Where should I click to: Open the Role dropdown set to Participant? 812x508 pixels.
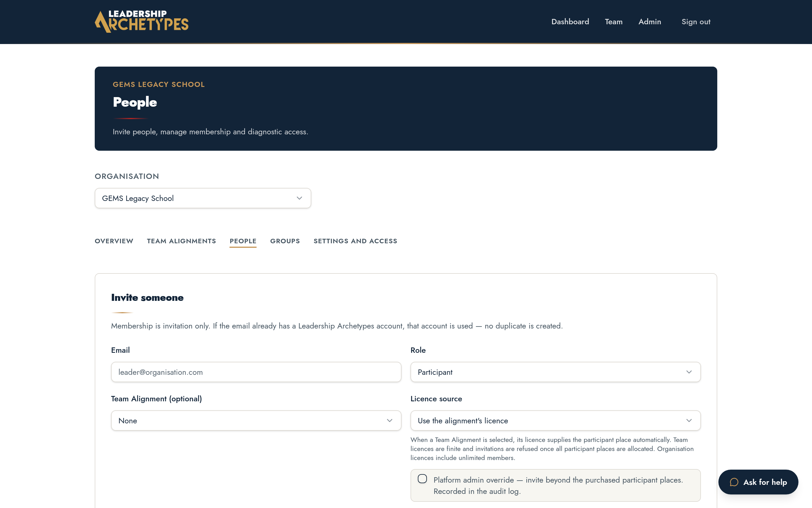coord(555,372)
